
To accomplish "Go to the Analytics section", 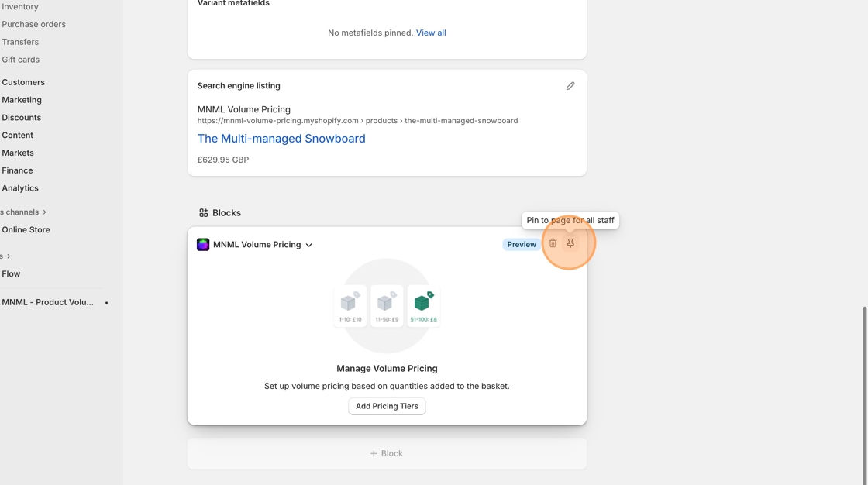I will point(20,188).
